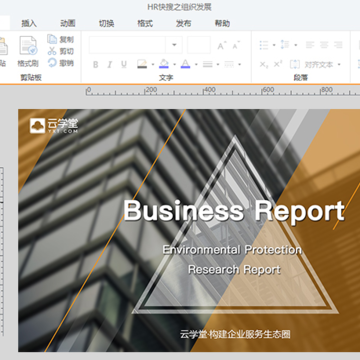Apply subscript formatting X₂
Viewport: 360px width, 360px height.
click(264, 64)
